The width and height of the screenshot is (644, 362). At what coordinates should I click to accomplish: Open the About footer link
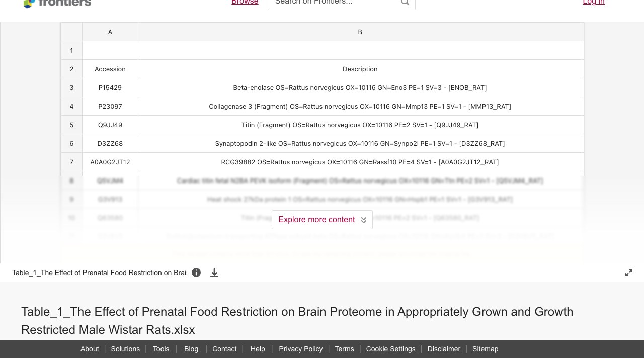[90, 349]
